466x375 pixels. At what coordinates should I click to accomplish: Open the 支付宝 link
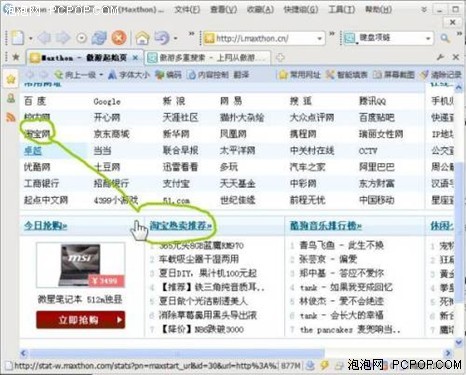[176, 183]
